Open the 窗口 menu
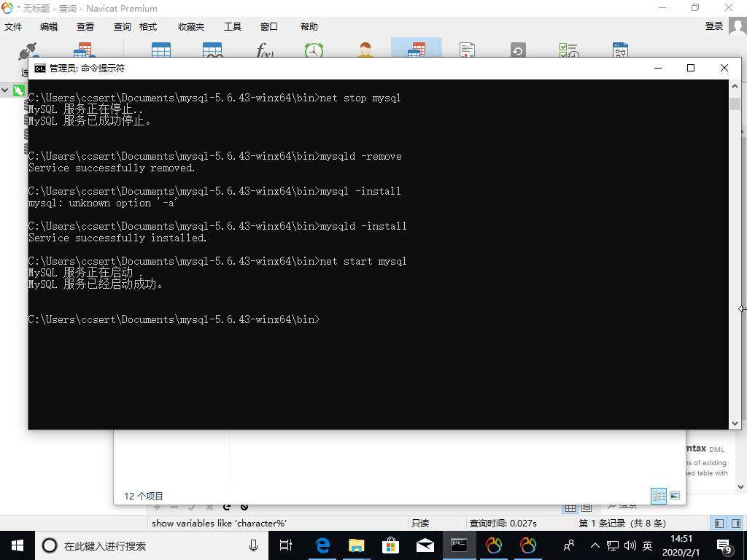Screen dimensions: 747x560 [268, 27]
